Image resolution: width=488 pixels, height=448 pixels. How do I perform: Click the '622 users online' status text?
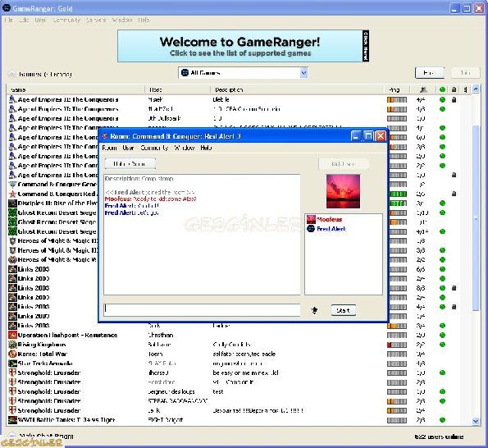click(x=439, y=437)
